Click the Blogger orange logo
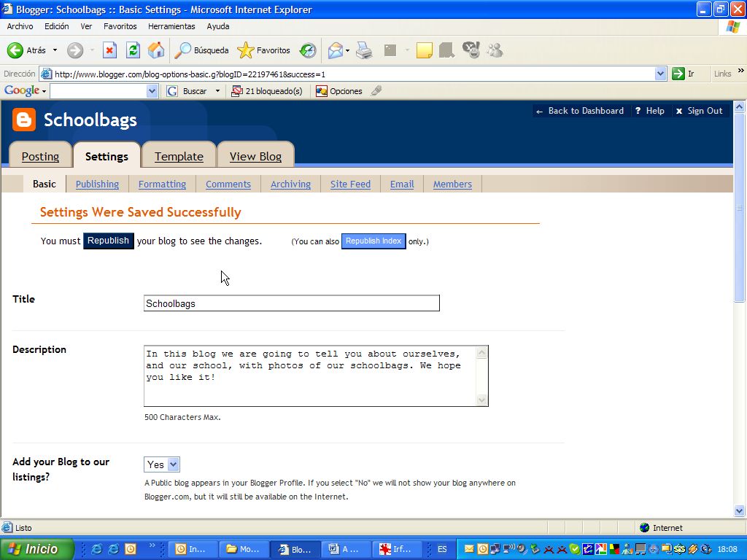Image resolution: width=747 pixels, height=560 pixels. (24, 120)
